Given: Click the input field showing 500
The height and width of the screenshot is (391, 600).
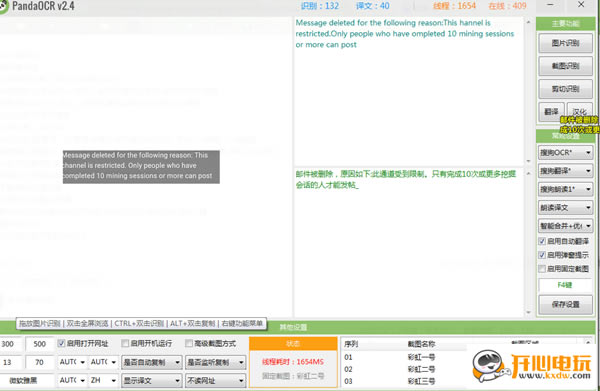Looking at the screenshot, I should tap(40, 344).
